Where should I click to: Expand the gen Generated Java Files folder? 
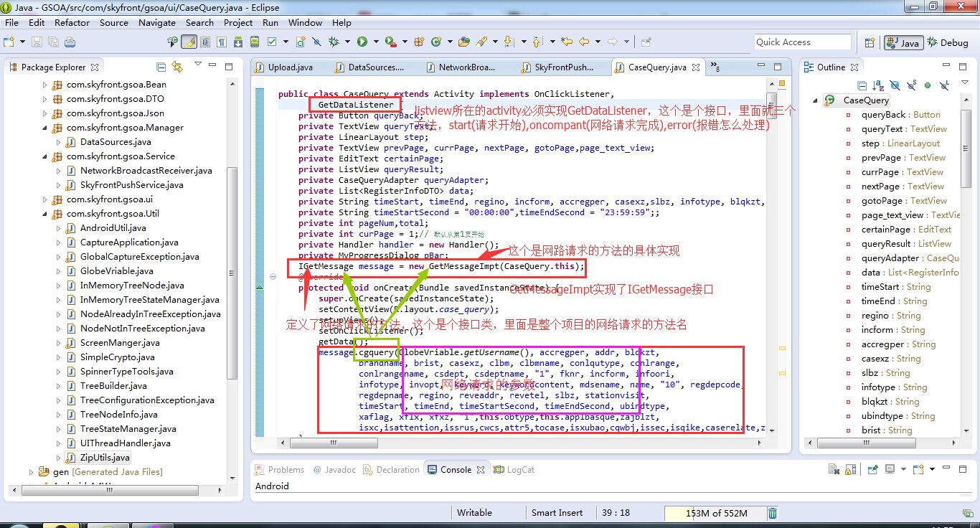pyautogui.click(x=31, y=472)
